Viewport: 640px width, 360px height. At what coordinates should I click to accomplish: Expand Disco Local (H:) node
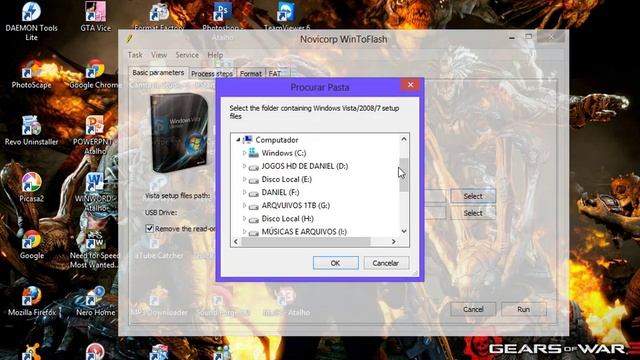(244, 218)
